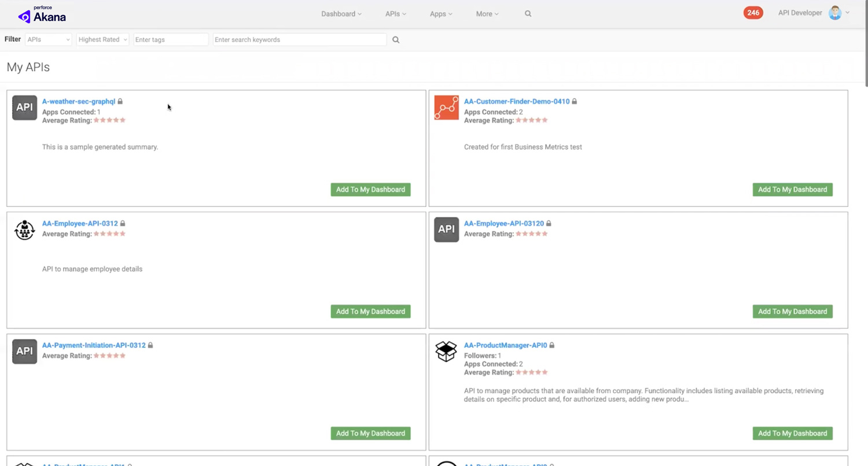Select the AA-Employee-API-0312 people icon

[24, 230]
